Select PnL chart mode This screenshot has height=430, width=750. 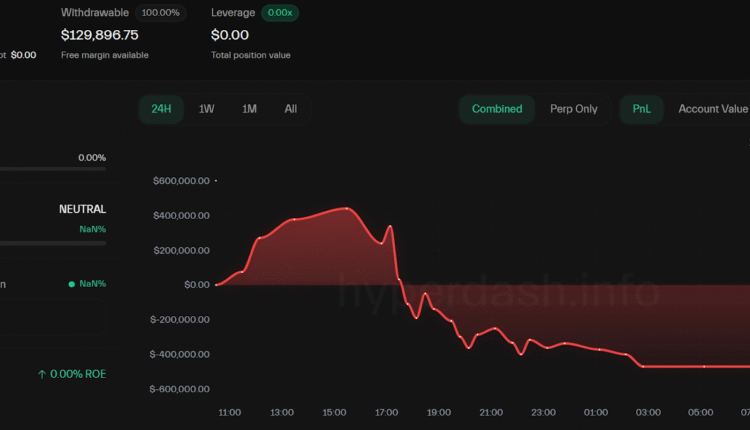[x=641, y=109]
